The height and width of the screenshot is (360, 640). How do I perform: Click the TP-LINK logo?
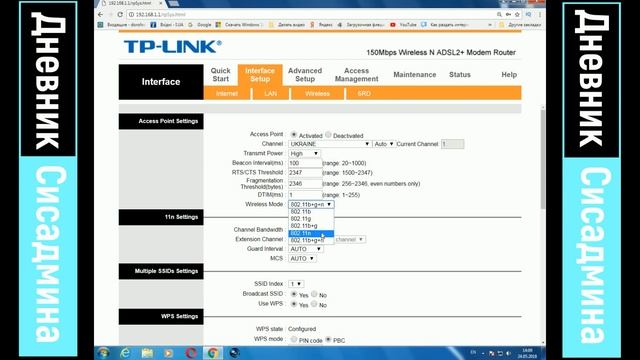173,47
